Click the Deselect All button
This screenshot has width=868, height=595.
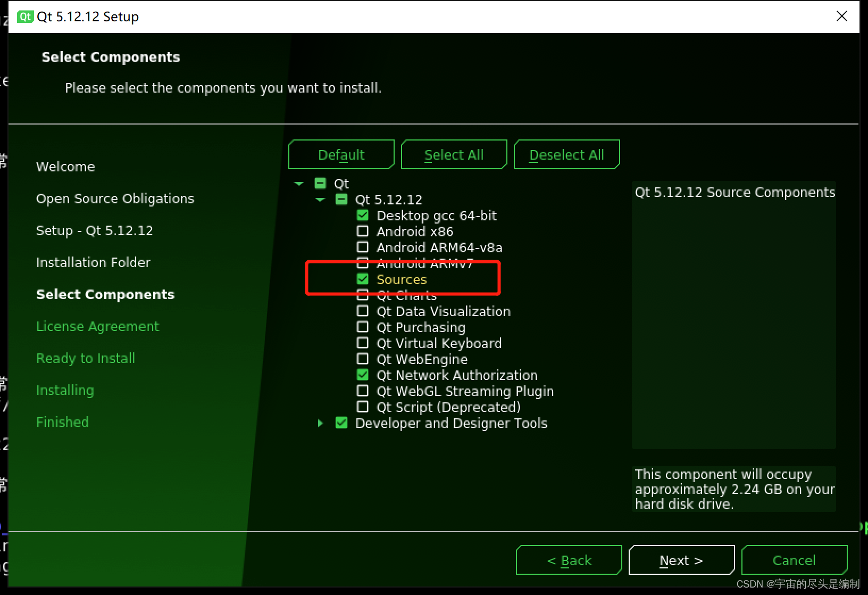(x=567, y=155)
